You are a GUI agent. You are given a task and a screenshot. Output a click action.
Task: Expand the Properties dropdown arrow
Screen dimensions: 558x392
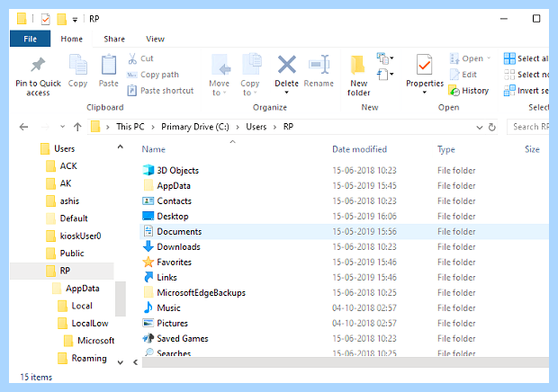(424, 93)
